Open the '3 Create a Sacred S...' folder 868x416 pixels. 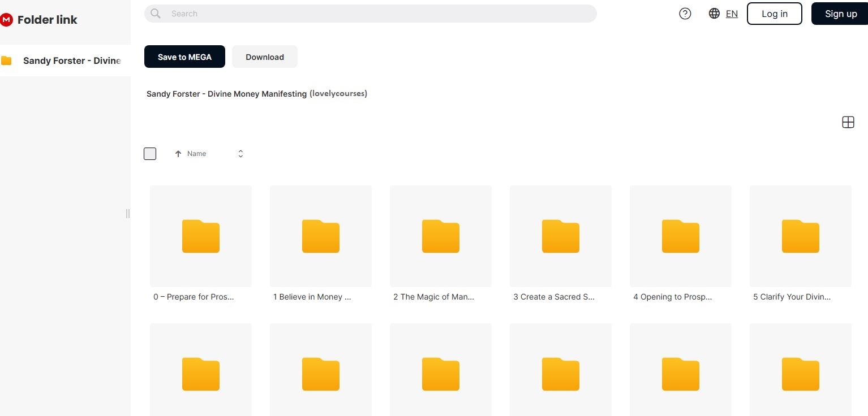pos(560,236)
